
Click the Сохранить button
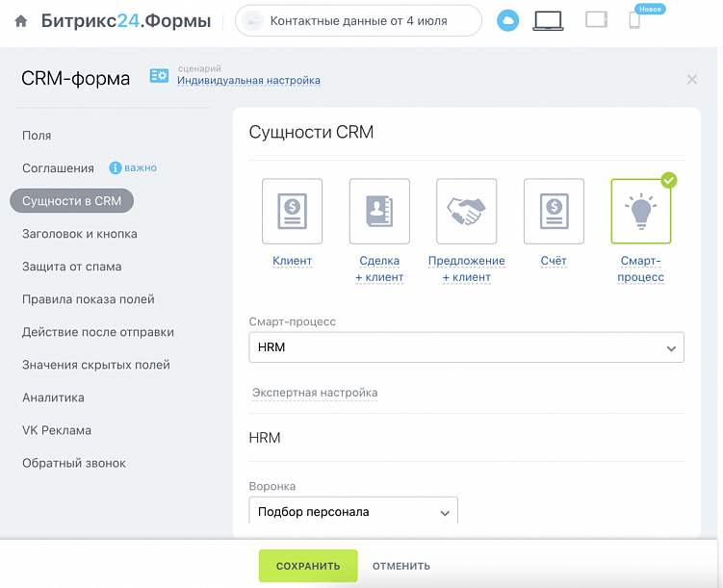[308, 566]
